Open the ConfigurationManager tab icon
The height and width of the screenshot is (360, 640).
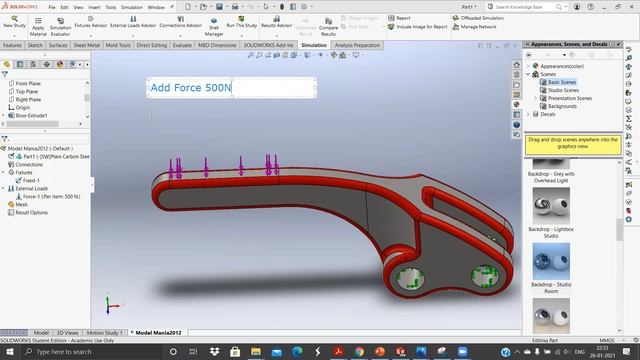click(33, 64)
